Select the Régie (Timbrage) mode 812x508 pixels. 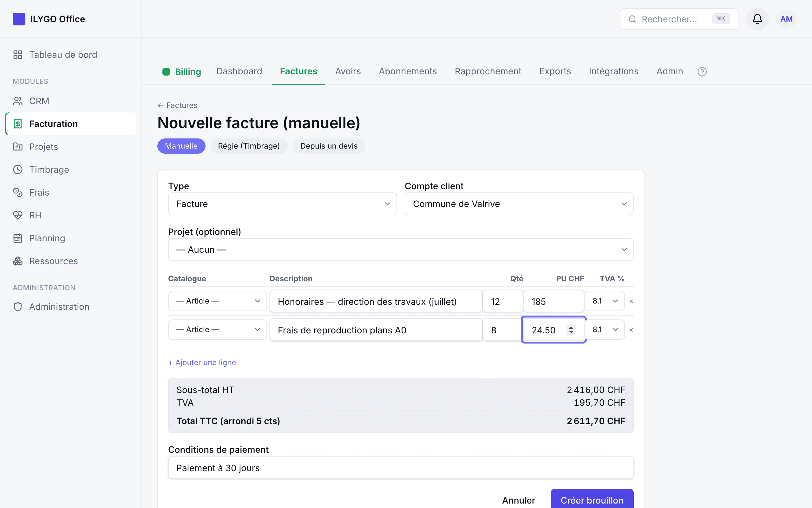[249, 146]
